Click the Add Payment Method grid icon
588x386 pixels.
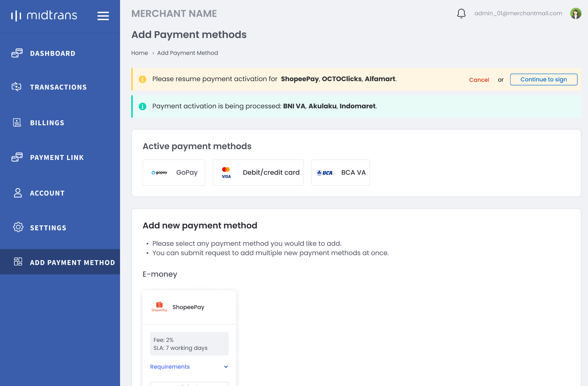pos(18,262)
